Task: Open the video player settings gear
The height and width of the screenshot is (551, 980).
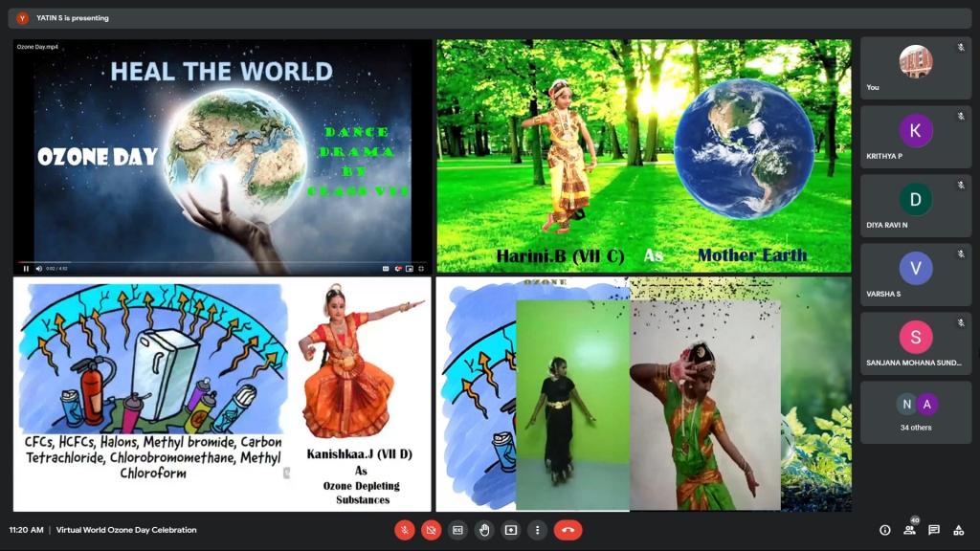Action: [x=398, y=269]
